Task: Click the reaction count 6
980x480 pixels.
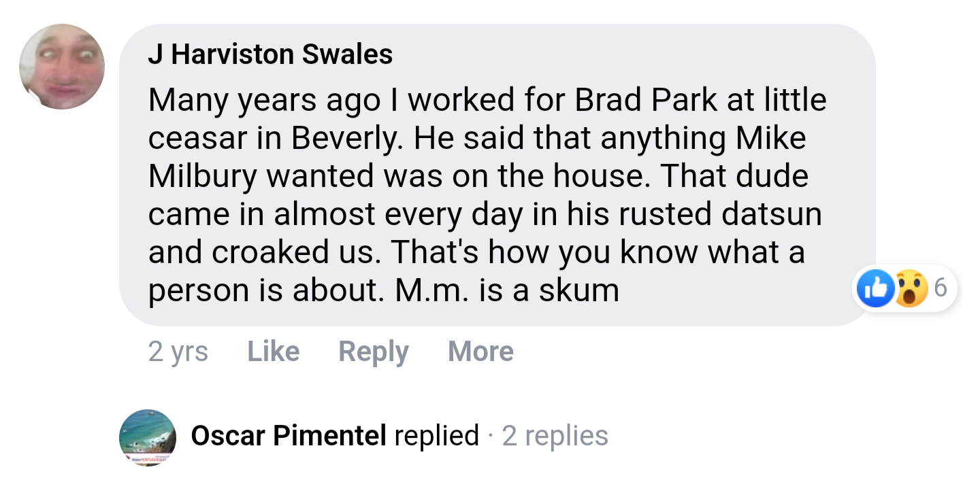Action: point(940,288)
